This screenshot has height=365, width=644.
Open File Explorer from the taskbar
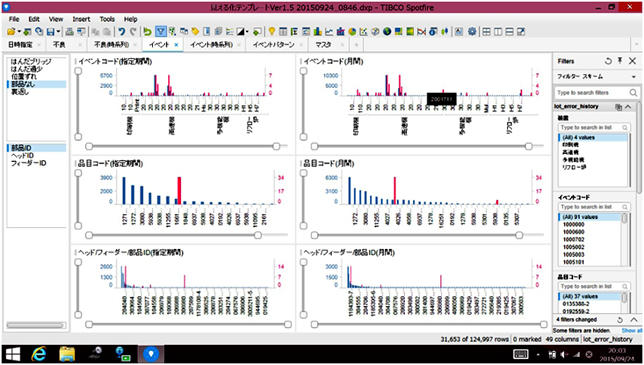tap(67, 354)
